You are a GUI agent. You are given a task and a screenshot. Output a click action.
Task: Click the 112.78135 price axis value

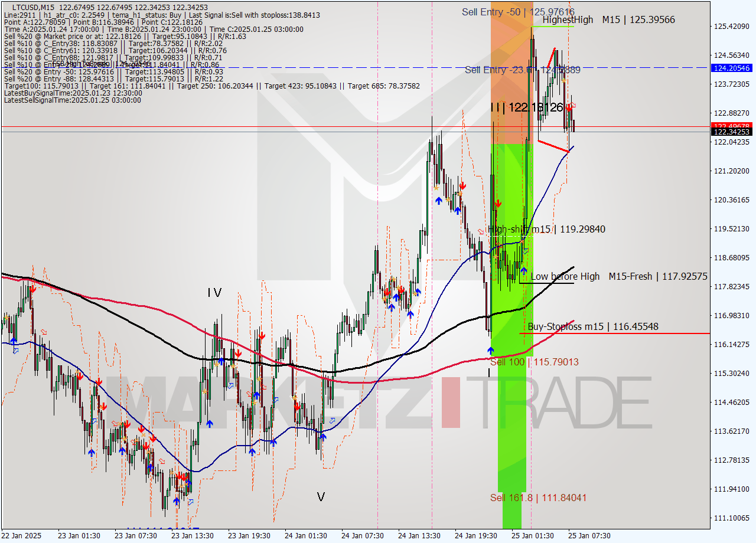click(x=732, y=460)
